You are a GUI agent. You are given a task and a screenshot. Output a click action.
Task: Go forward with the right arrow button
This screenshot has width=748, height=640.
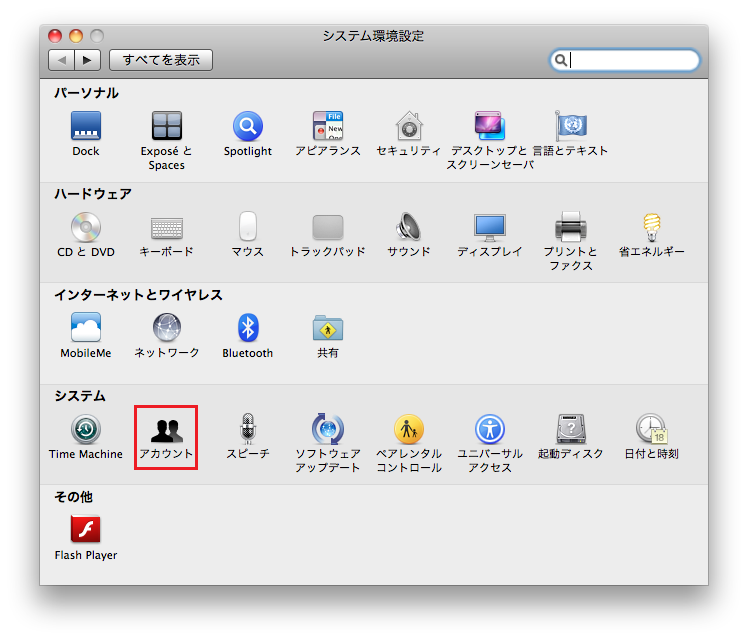[x=87, y=60]
